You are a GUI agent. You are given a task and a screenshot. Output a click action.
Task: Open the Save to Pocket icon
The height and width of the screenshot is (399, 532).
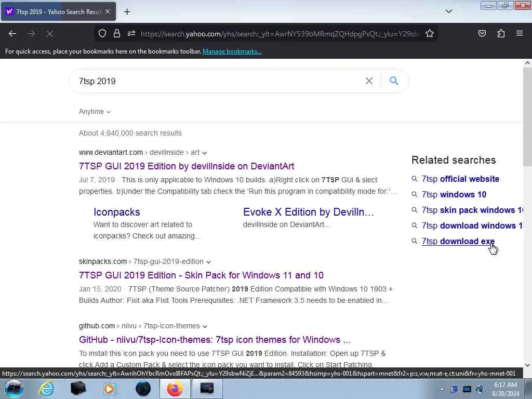tap(482, 34)
